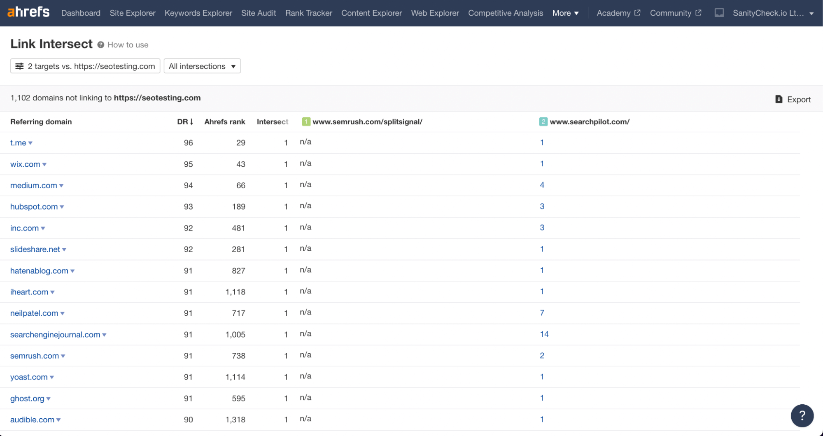Click the targets filter settings icon

[x=19, y=66]
